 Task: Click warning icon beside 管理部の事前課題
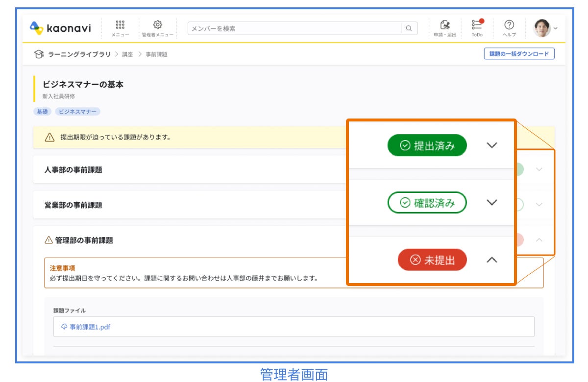[x=48, y=240]
